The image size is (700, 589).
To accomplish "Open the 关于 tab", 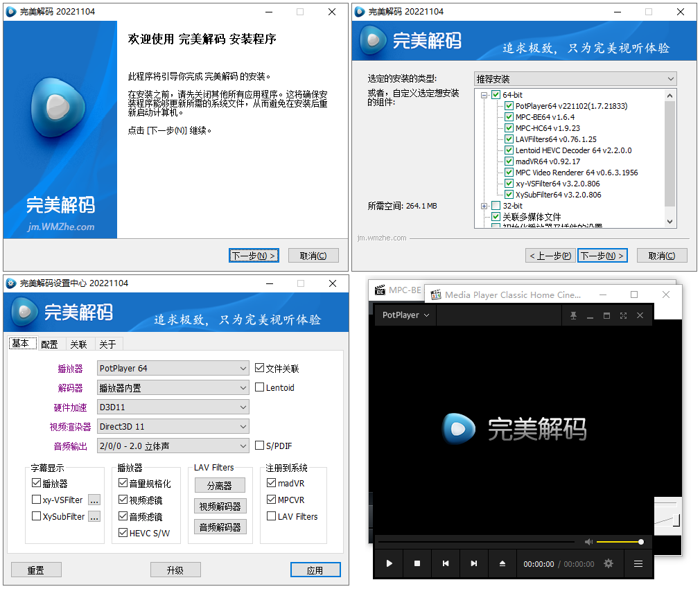I will pyautogui.click(x=107, y=344).
